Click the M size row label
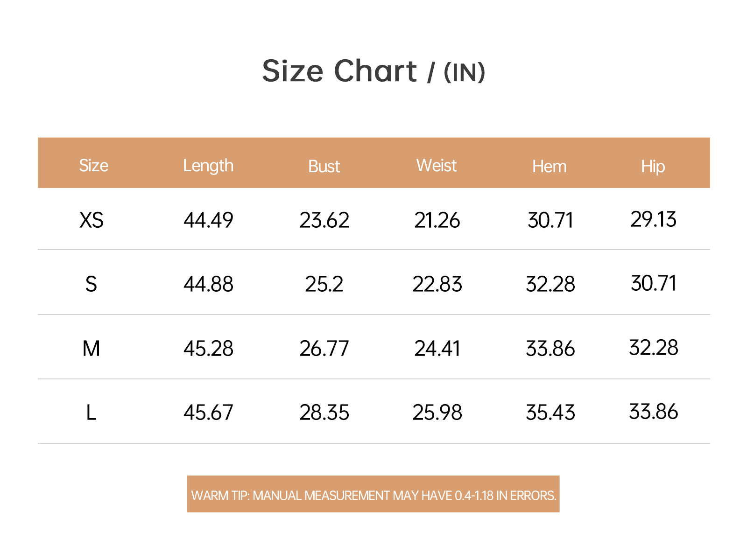747x560 pixels. (x=91, y=349)
